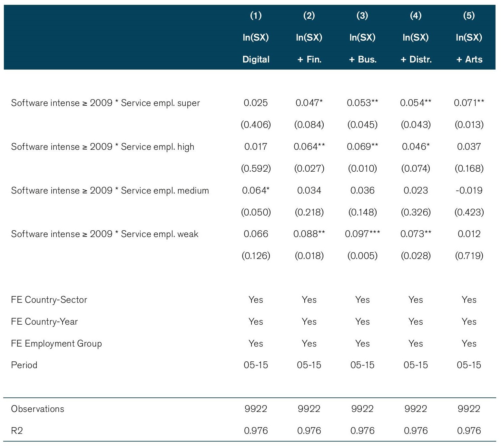
Task: Click the "R2" row label
Action: tap(17, 431)
